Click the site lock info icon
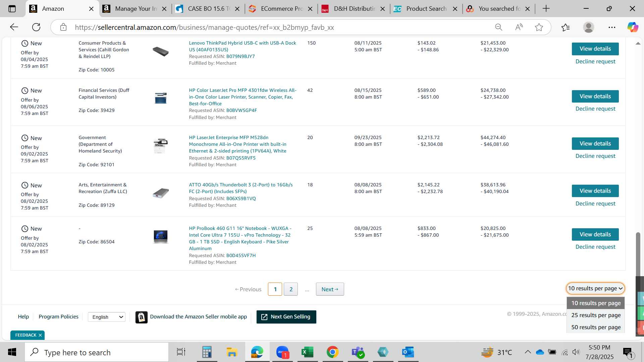 (x=63, y=27)
